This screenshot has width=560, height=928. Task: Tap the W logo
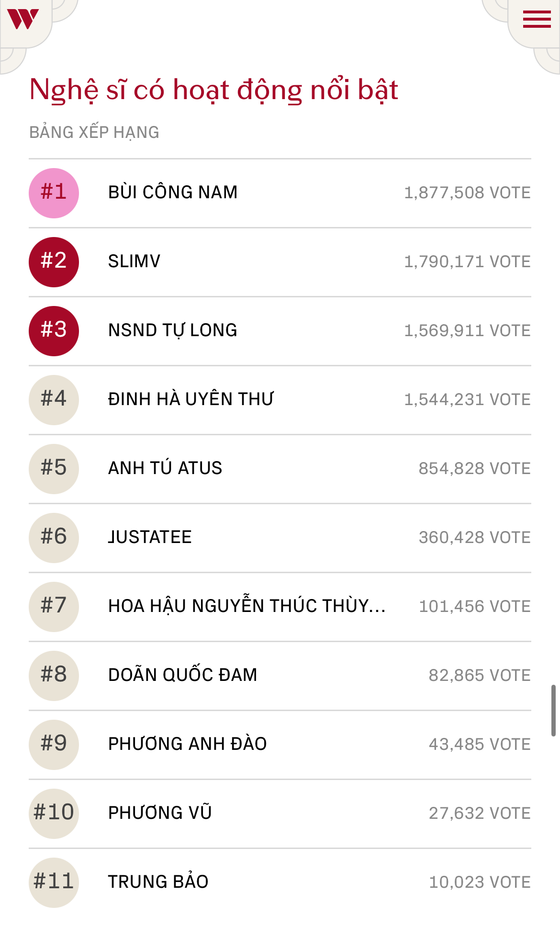pos(22,19)
